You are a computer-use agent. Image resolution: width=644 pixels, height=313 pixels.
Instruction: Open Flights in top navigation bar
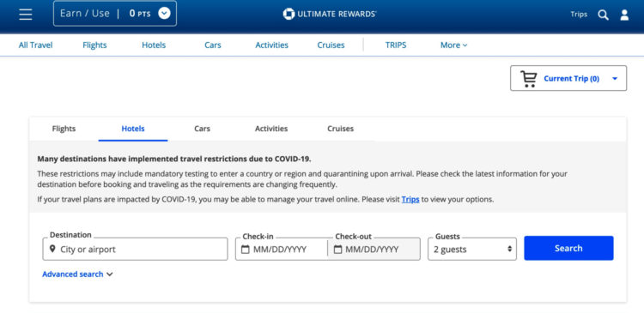coord(94,45)
